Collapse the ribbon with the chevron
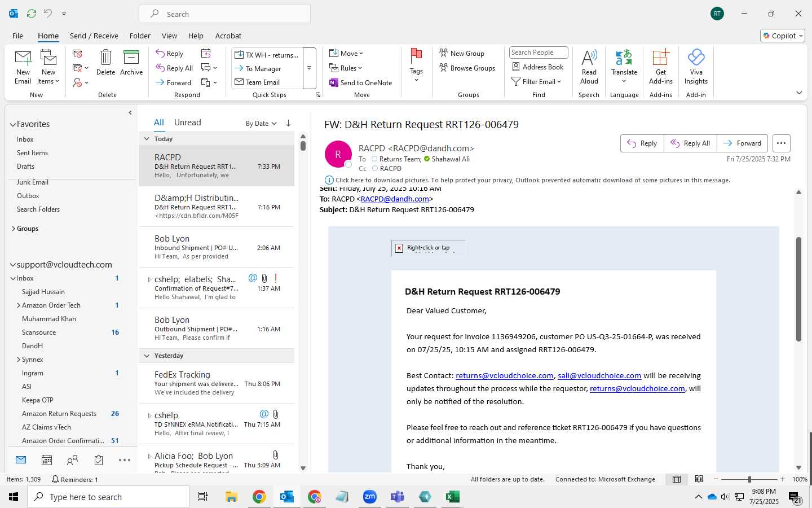This screenshot has height=508, width=812. pos(799,93)
